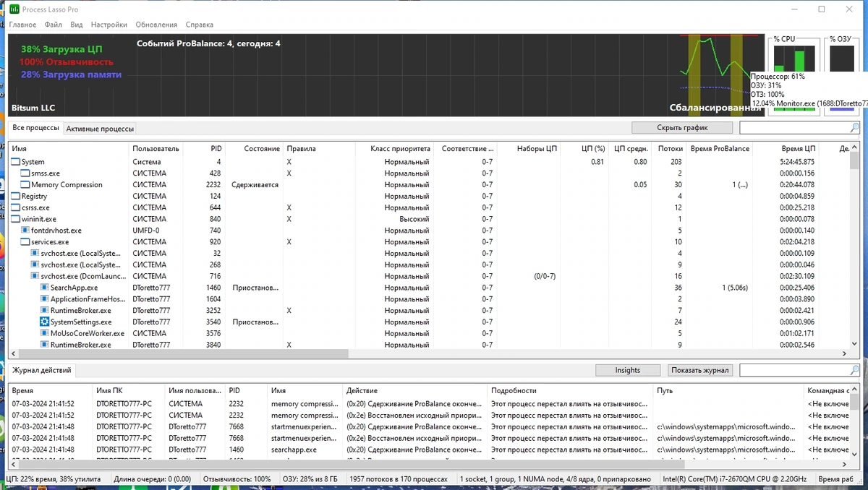Click the Сбалансированная power plan label
868x490 pixels.
tap(715, 108)
